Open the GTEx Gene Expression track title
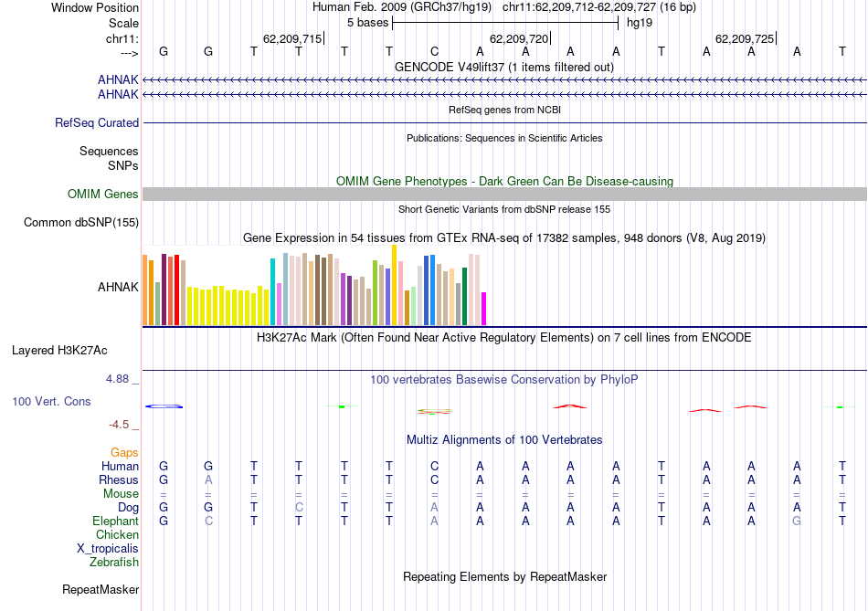This screenshot has height=611, width=868. (x=504, y=238)
